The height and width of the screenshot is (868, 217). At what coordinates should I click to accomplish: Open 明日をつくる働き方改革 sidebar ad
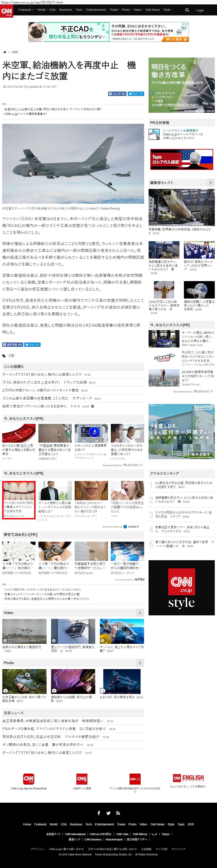coord(182,85)
